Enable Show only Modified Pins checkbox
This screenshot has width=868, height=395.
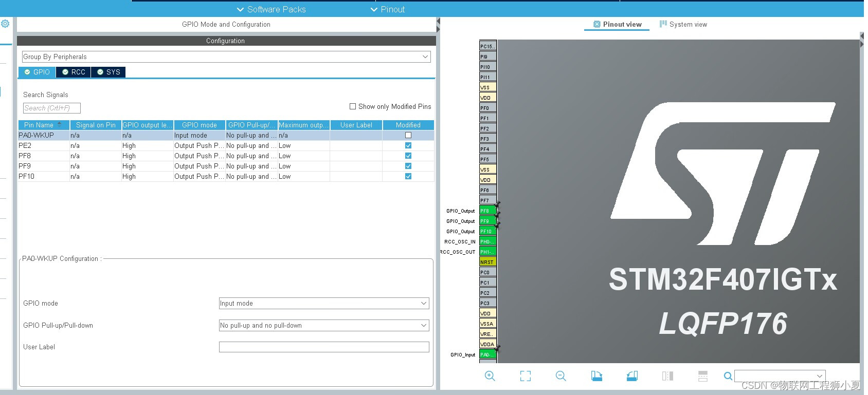click(x=353, y=106)
